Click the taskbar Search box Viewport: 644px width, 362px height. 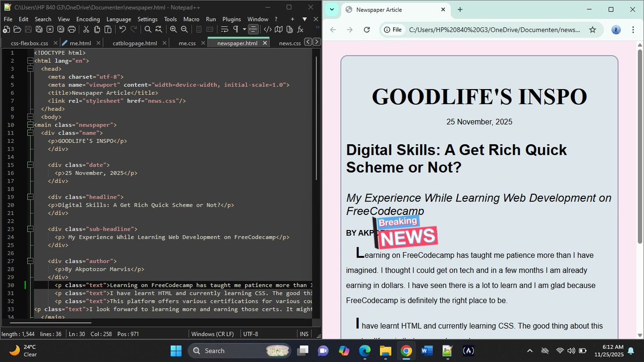tap(240, 351)
